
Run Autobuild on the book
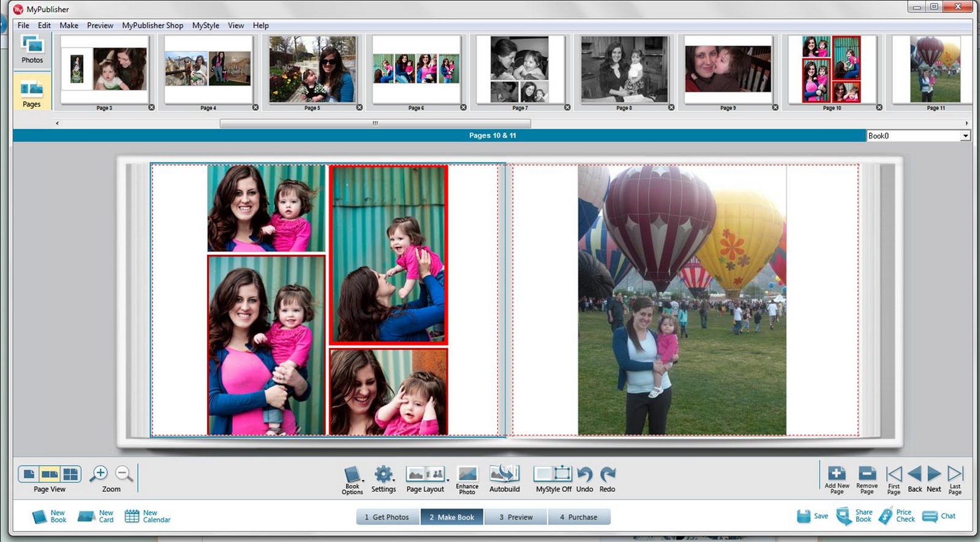(x=504, y=475)
